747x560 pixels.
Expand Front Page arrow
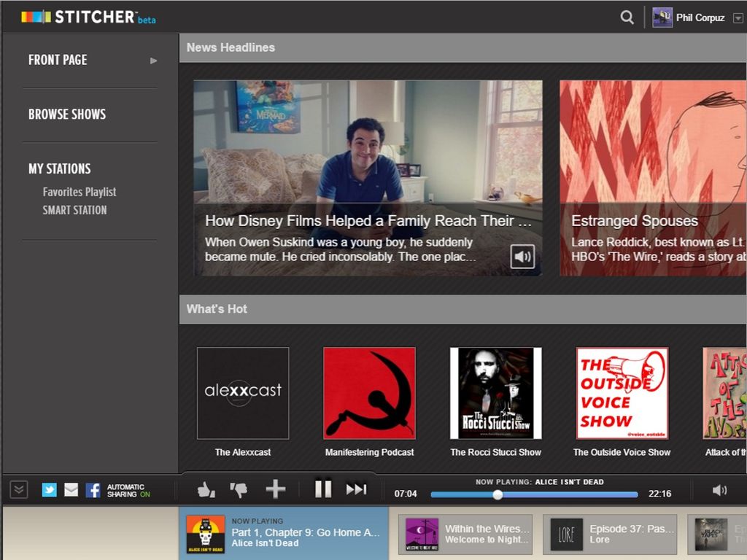tap(153, 61)
